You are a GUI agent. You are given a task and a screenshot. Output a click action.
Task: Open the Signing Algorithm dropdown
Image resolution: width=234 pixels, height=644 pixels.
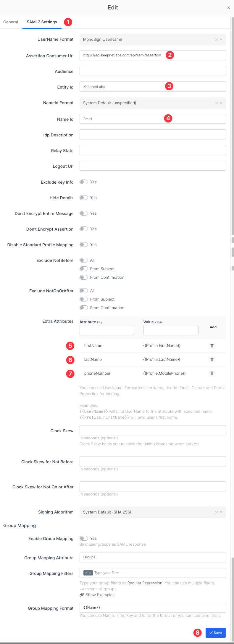(221, 512)
